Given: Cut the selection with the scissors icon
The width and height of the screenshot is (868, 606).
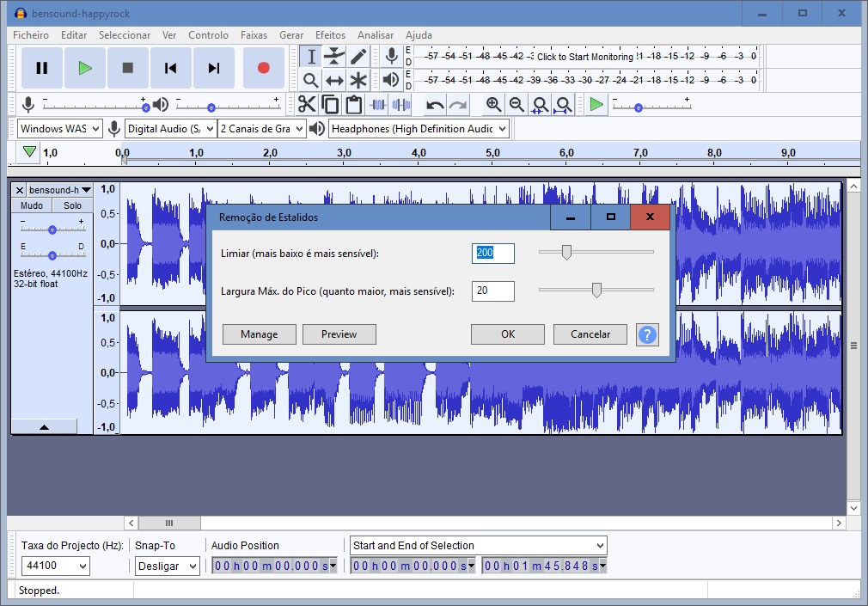Looking at the screenshot, I should click(307, 104).
